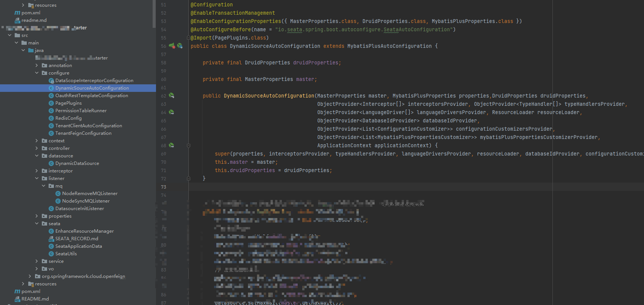Click the bean gutter icon on line 64
The image size is (644, 305).
tap(171, 112)
